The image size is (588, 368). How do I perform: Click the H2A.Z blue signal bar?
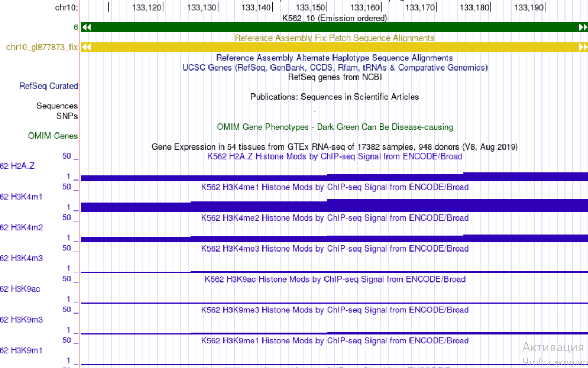click(x=335, y=177)
